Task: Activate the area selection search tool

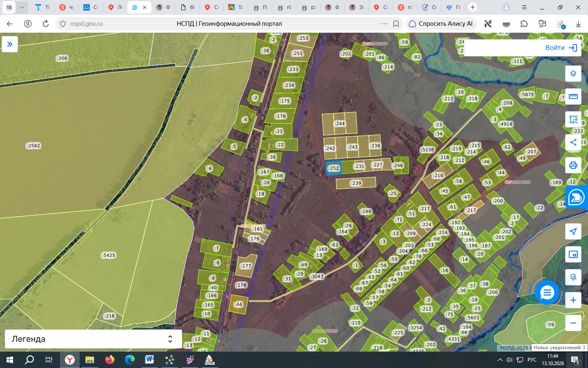Action: click(x=573, y=119)
